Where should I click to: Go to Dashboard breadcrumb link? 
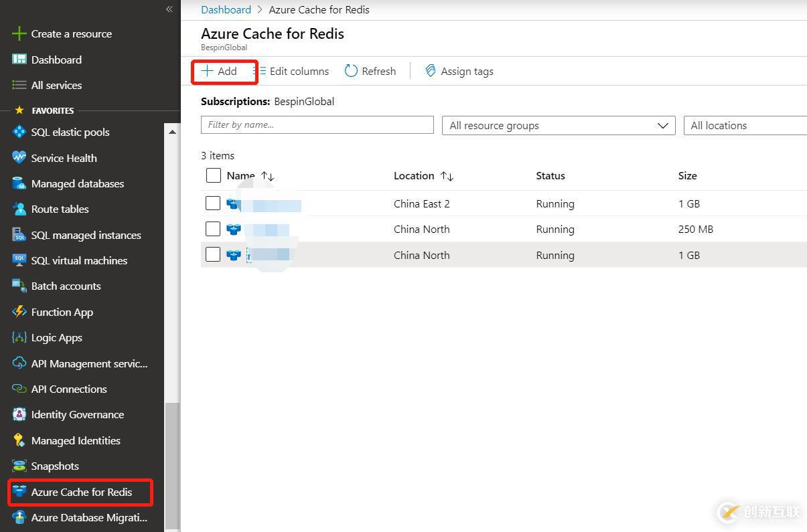tap(226, 9)
